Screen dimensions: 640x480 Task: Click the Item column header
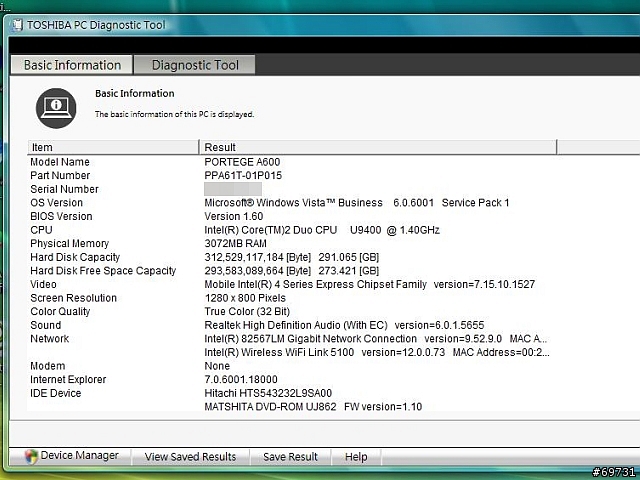(x=113, y=147)
